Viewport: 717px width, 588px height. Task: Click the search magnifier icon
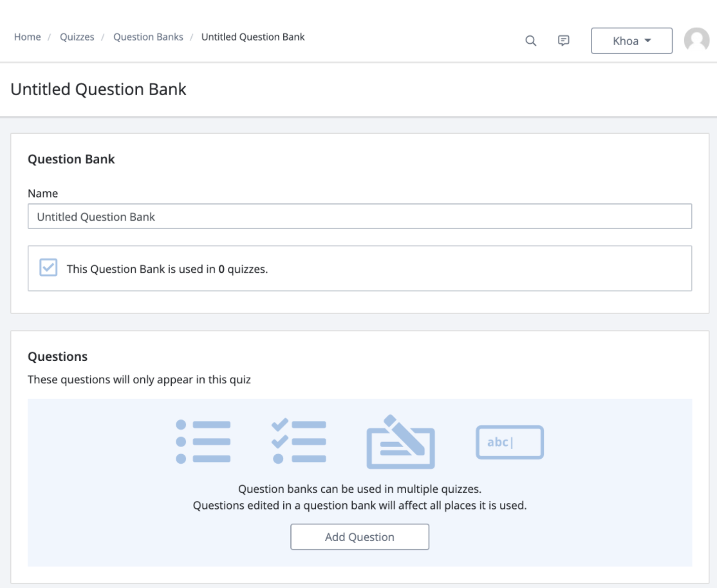530,41
